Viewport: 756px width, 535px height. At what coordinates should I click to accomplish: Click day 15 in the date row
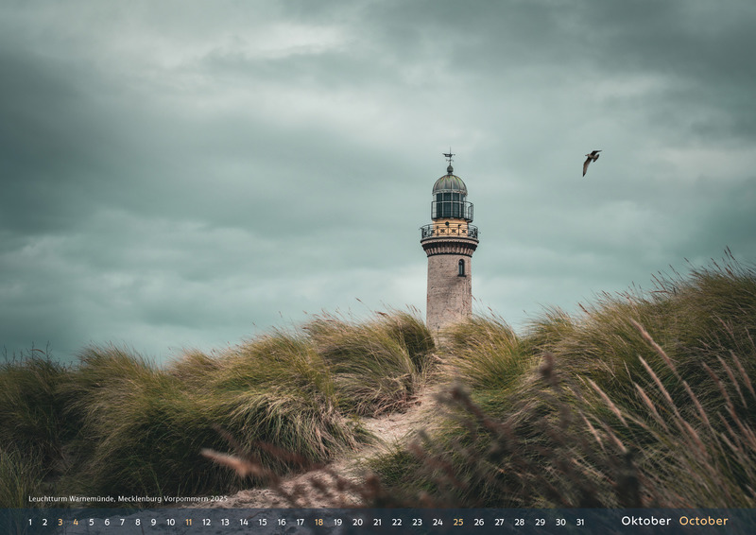[x=263, y=522]
